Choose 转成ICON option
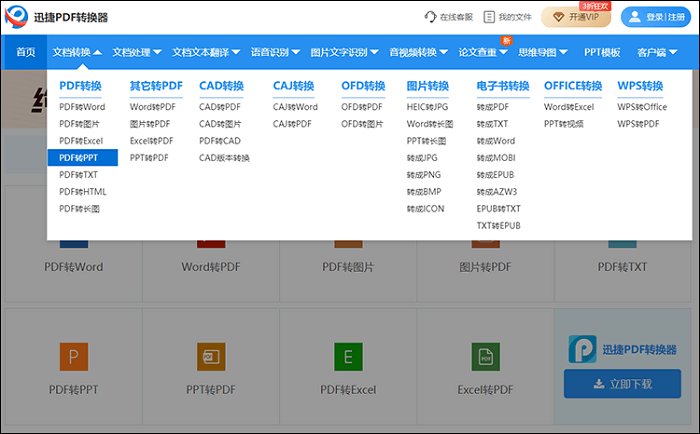700x434 pixels. tap(425, 209)
